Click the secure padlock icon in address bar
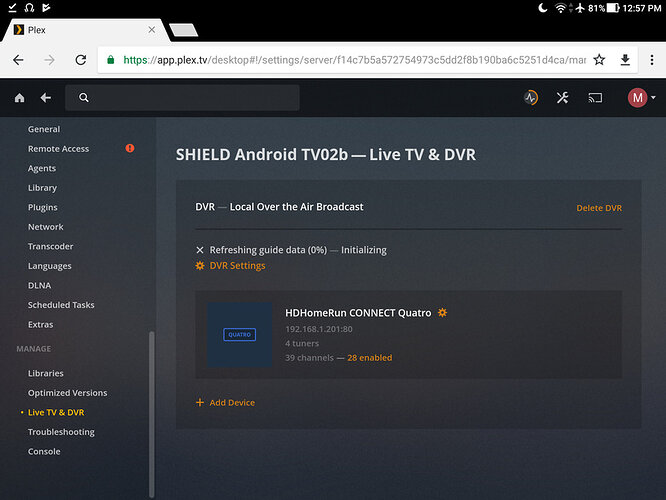This screenshot has width=666, height=500. coord(110,60)
